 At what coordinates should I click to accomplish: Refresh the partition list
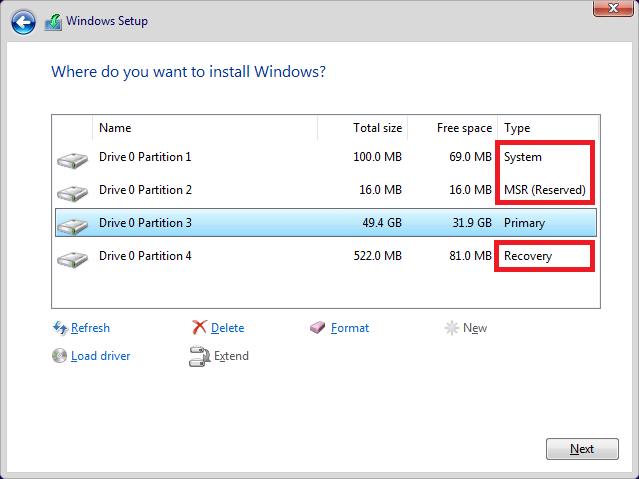pyautogui.click(x=90, y=328)
